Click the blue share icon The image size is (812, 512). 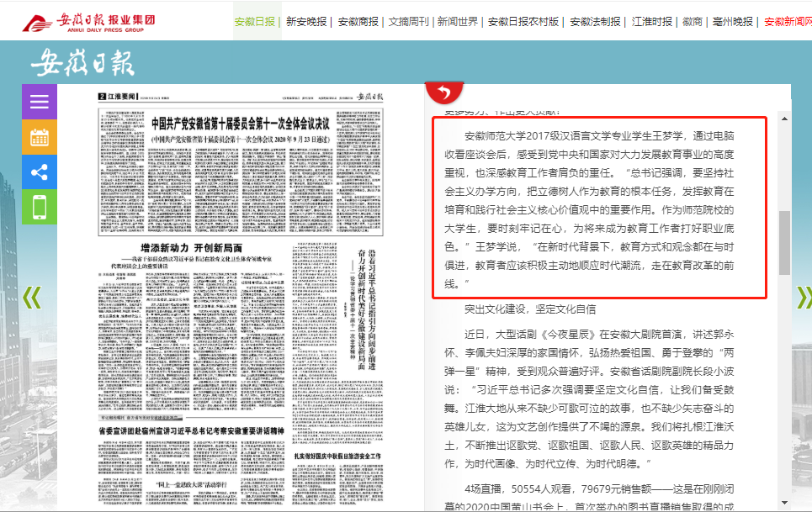[x=40, y=172]
